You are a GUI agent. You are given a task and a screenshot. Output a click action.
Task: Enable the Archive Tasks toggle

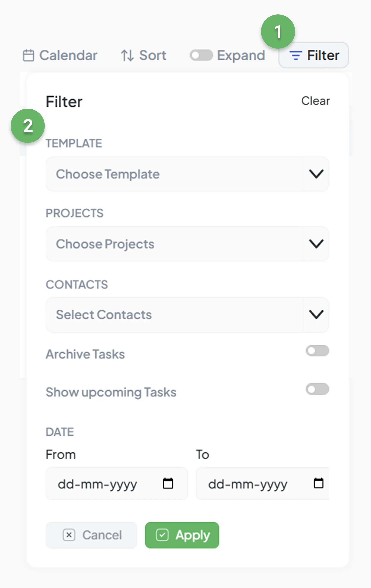point(317,351)
